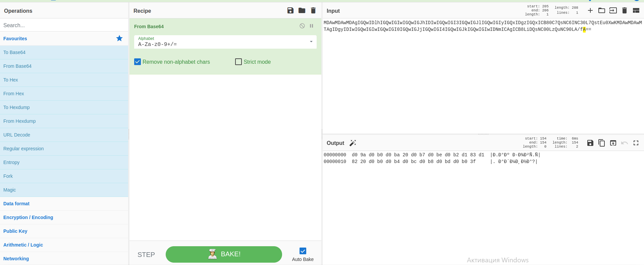Add a new input tab
644x265 pixels.
point(590,10)
